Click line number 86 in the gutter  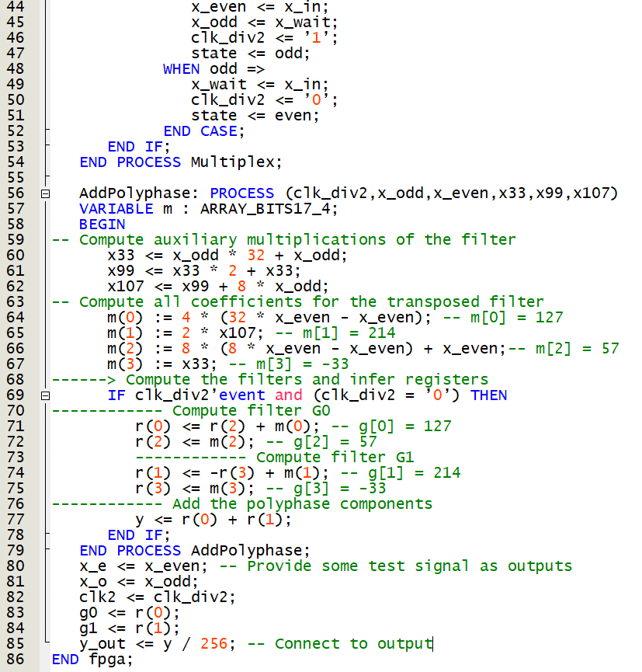(19, 659)
